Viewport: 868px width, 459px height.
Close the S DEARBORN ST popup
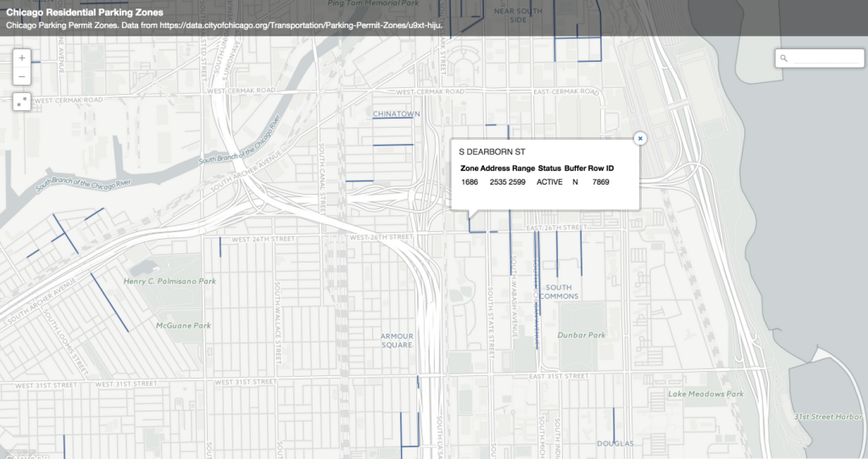(x=640, y=138)
